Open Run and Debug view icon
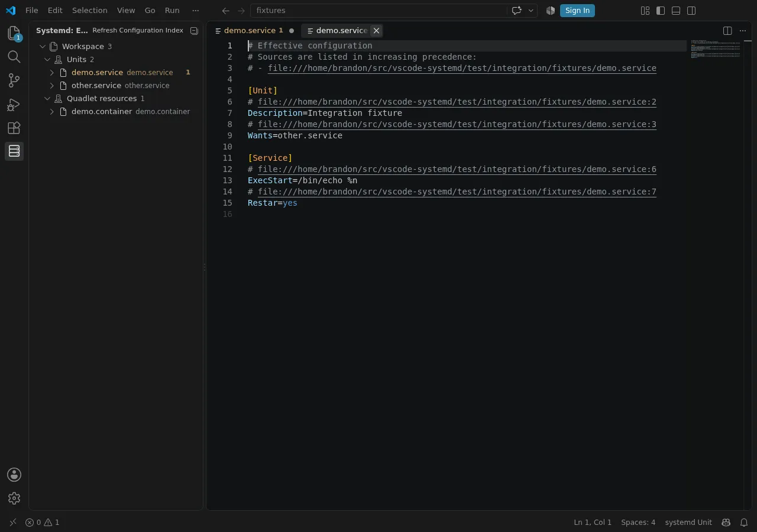 (x=14, y=105)
